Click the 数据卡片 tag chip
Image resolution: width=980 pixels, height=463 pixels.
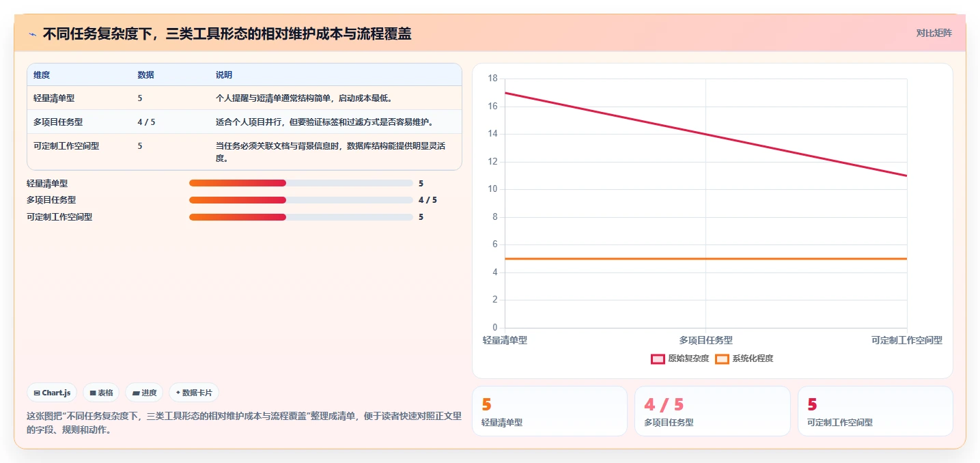click(194, 393)
